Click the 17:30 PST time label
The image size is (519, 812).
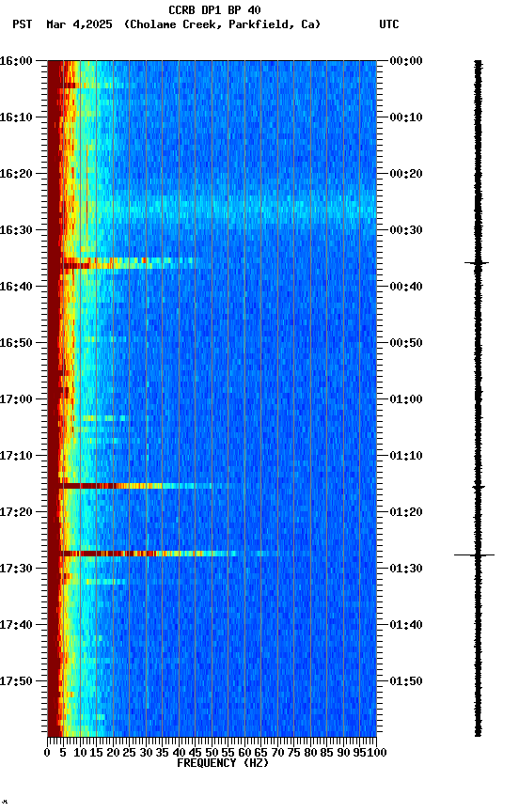tap(16, 570)
